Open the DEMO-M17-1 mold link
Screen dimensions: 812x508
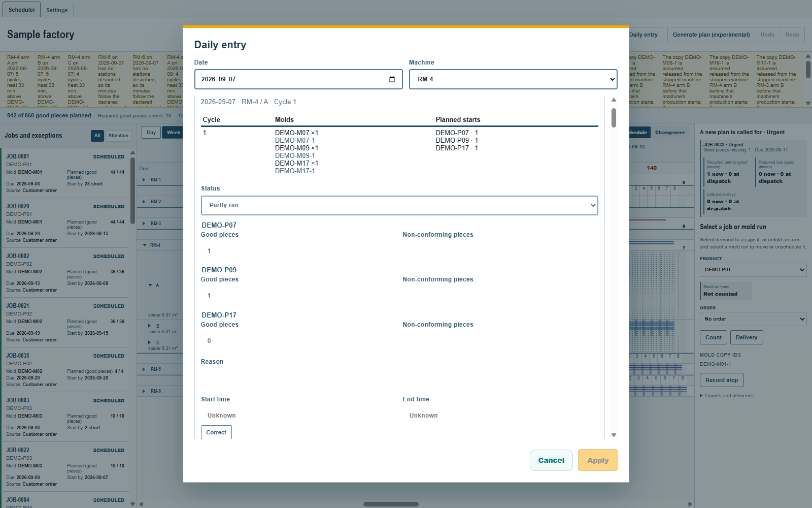pyautogui.click(x=295, y=171)
